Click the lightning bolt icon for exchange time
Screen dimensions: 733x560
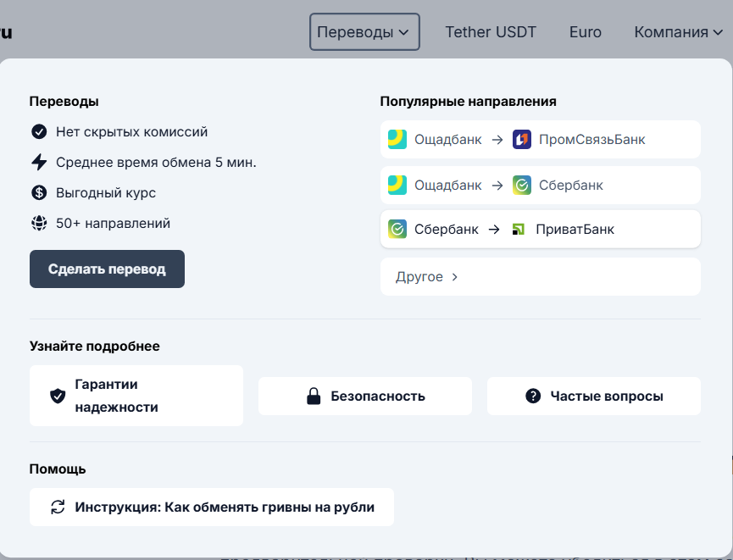[x=39, y=163]
